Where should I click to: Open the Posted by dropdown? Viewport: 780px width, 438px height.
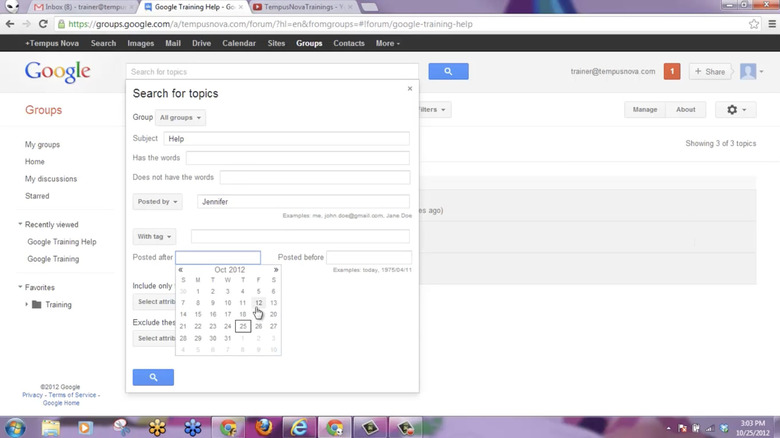click(157, 202)
